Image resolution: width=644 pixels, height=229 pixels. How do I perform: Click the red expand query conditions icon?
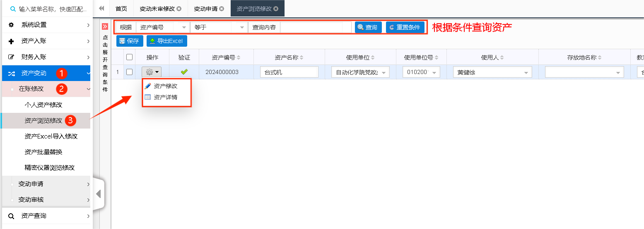(105, 27)
